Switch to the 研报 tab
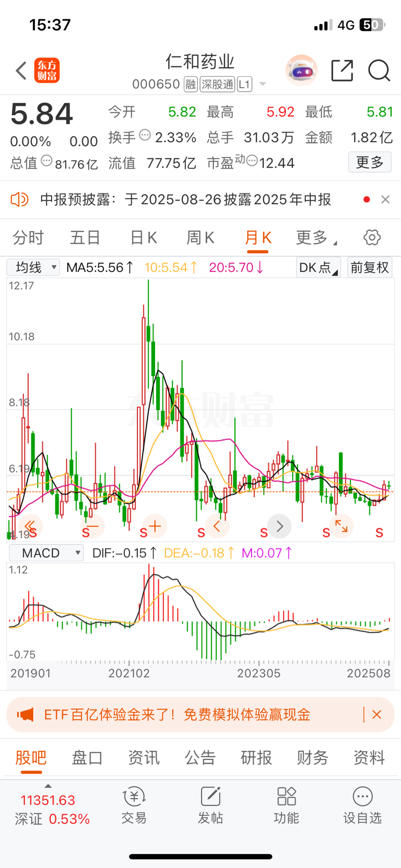Viewport: 401px width, 868px height. pyautogui.click(x=256, y=757)
